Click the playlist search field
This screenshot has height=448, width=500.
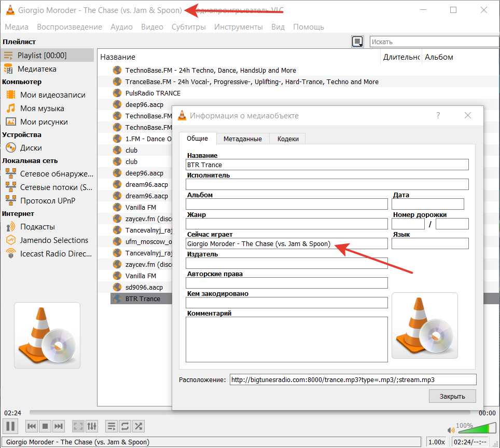(434, 42)
